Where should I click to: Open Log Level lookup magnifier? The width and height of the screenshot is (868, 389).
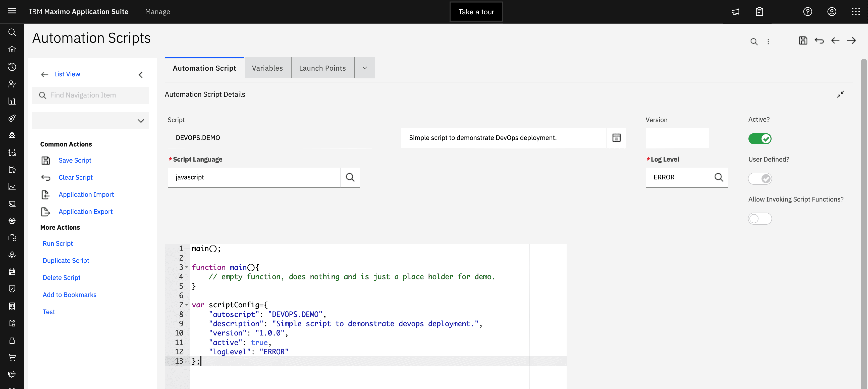click(x=718, y=177)
